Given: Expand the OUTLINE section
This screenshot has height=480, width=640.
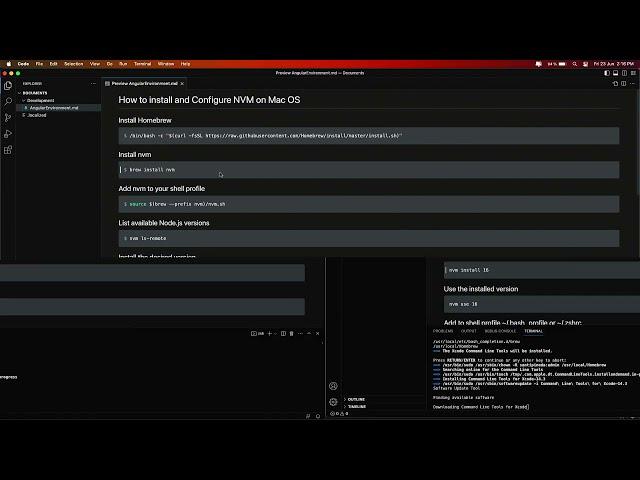Looking at the screenshot, I should (356, 399).
